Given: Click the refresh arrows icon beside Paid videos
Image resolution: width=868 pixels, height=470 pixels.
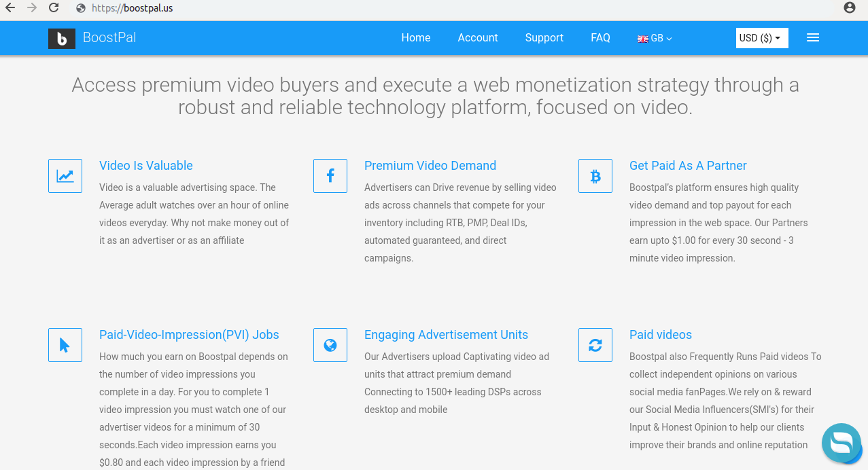Looking at the screenshot, I should click(595, 345).
